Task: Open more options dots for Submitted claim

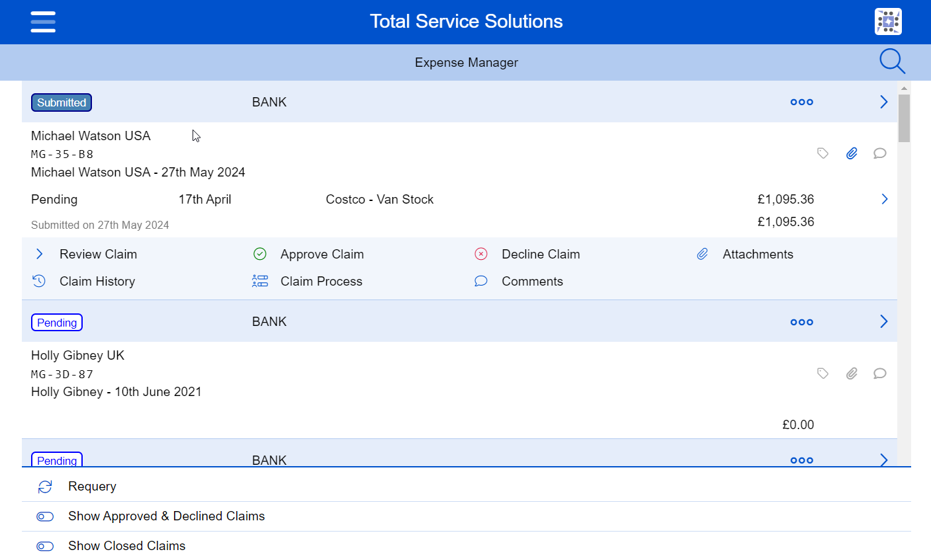Action: pos(801,102)
